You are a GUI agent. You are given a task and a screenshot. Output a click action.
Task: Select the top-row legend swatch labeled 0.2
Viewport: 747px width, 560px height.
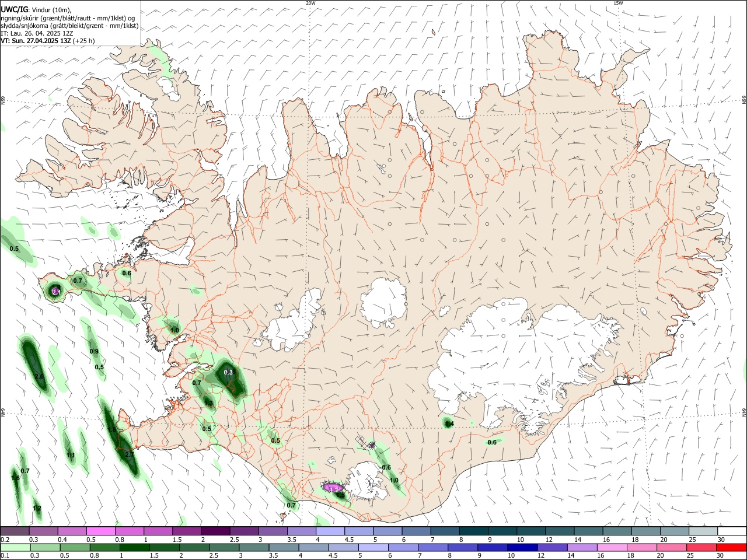pyautogui.click(x=15, y=531)
